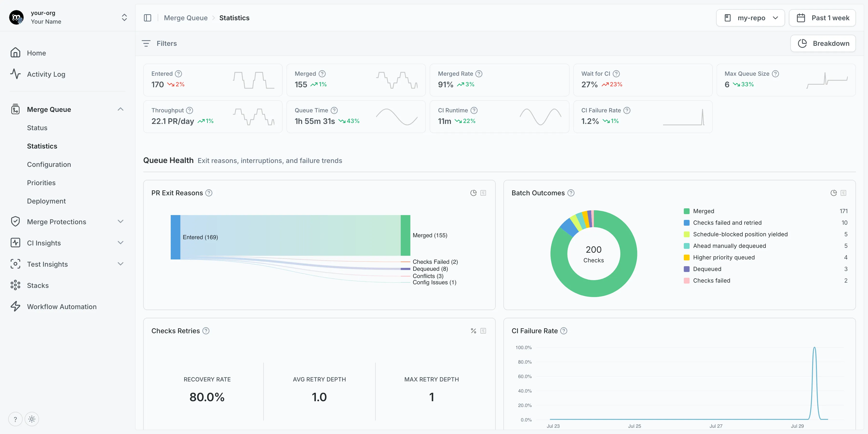Viewport: 868px width, 434px height.
Task: Click the Filters label
Action: pos(166,43)
